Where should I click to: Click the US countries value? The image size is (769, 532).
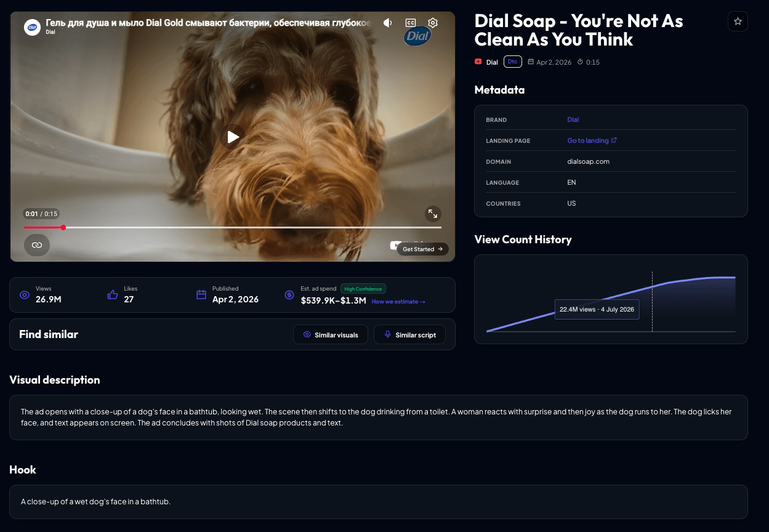571,203
